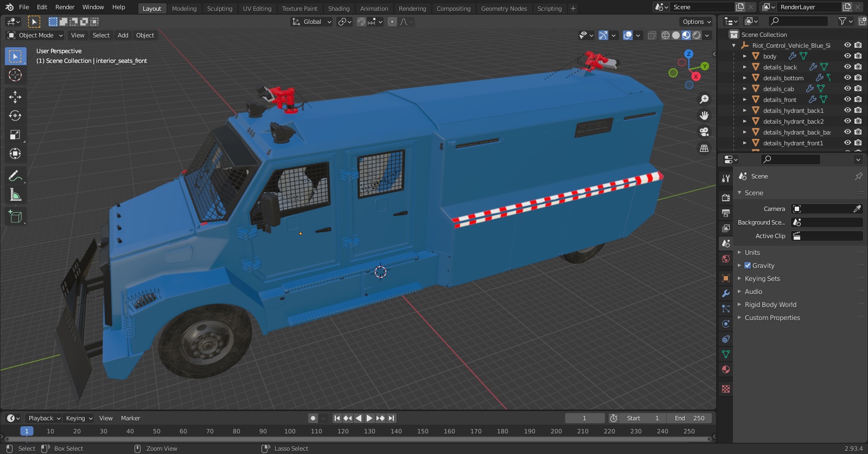Switch to the Modeling workspace tab
This screenshot has width=868, height=454.
184,9
